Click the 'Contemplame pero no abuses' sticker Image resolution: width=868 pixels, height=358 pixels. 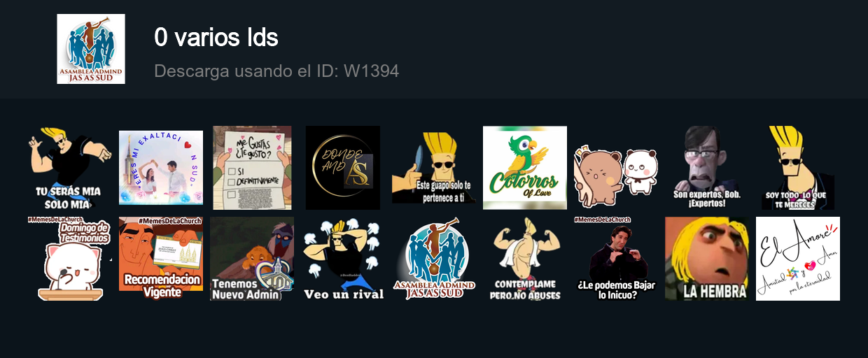pos(525,259)
